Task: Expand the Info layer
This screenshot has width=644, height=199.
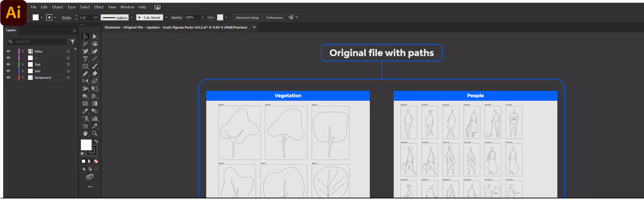Action: coord(23,71)
